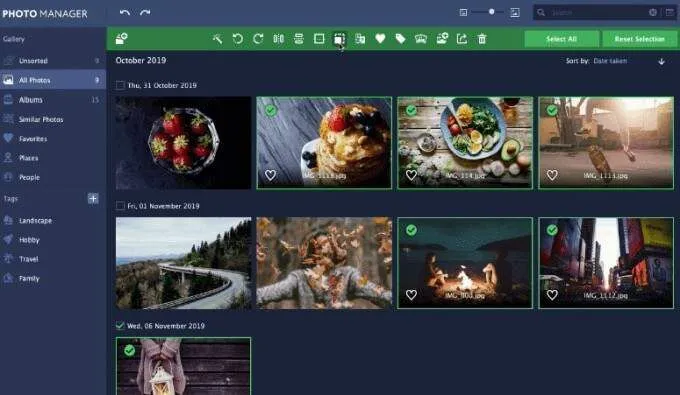Delete selected photos with trash icon
Image resolution: width=680 pixels, height=395 pixels.
point(482,39)
